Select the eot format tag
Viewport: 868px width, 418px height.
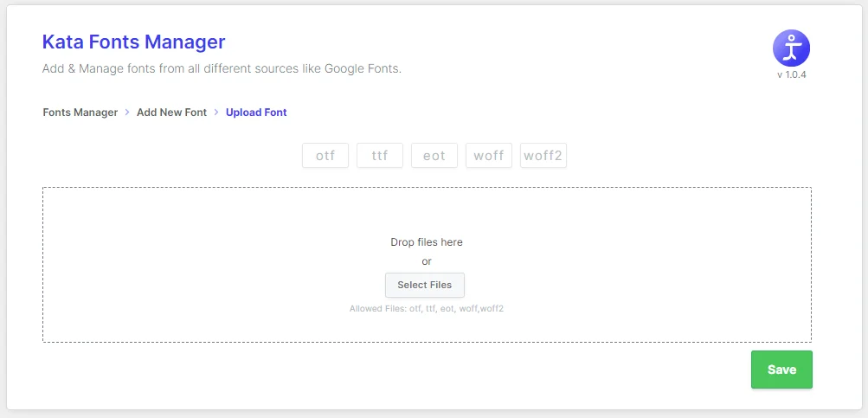(x=434, y=156)
